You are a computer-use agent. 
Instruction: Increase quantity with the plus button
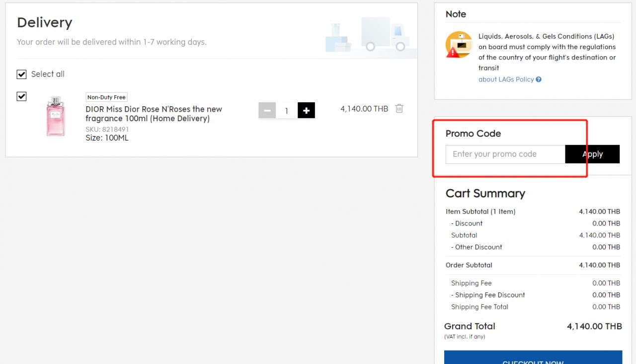pyautogui.click(x=306, y=111)
